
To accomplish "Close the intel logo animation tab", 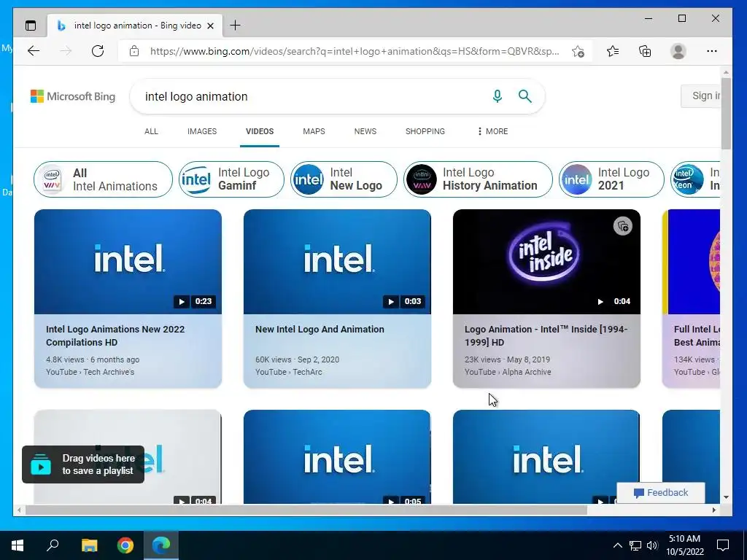I will (x=211, y=26).
